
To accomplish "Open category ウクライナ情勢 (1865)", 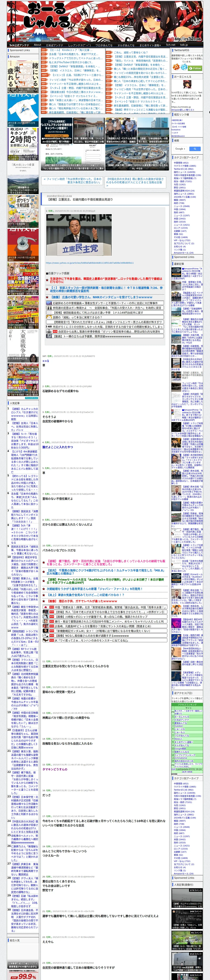I will [185, 166].
